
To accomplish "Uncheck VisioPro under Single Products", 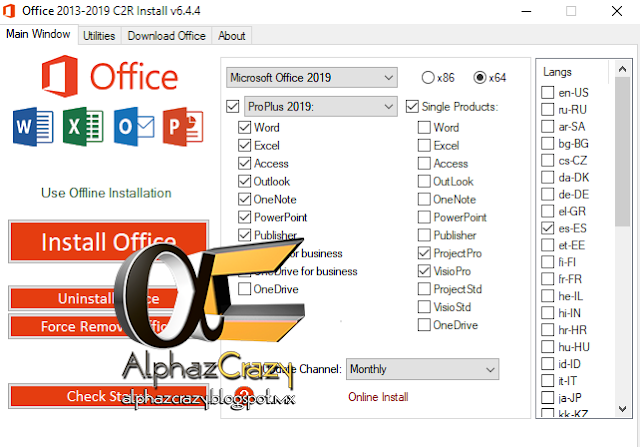I will tap(424, 271).
